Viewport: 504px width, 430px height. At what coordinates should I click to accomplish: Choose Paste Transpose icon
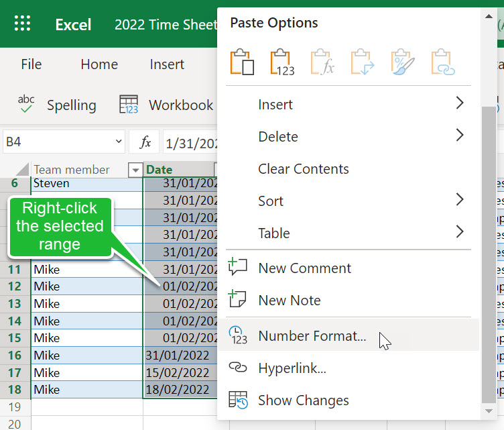coord(363,62)
